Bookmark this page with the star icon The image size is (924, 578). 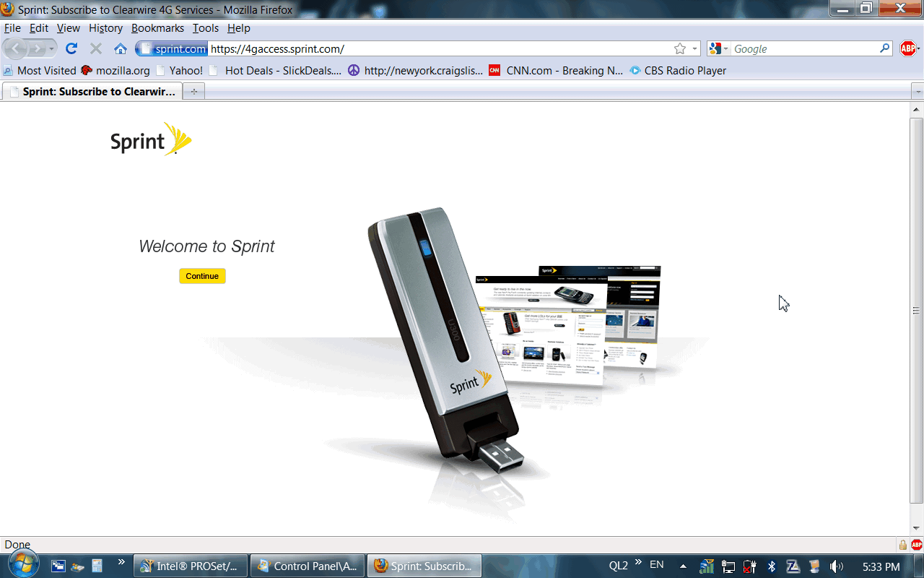pyautogui.click(x=680, y=48)
